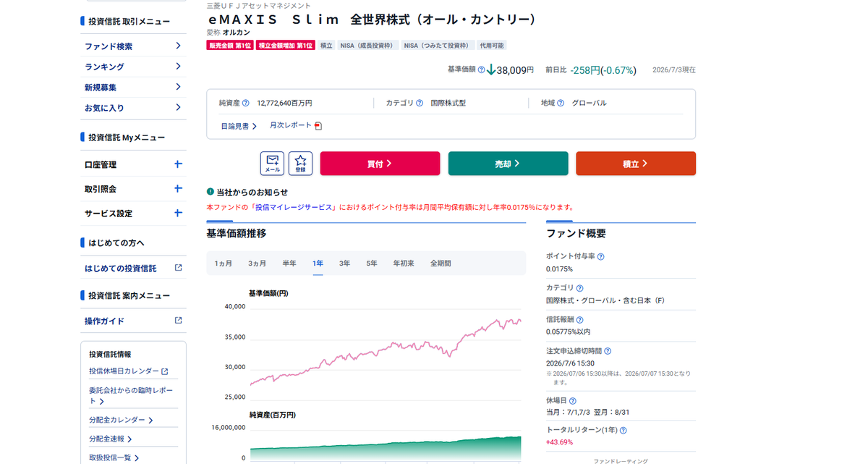Select the 年初来 chart period tab
The width and height of the screenshot is (868, 464).
pyautogui.click(x=404, y=263)
